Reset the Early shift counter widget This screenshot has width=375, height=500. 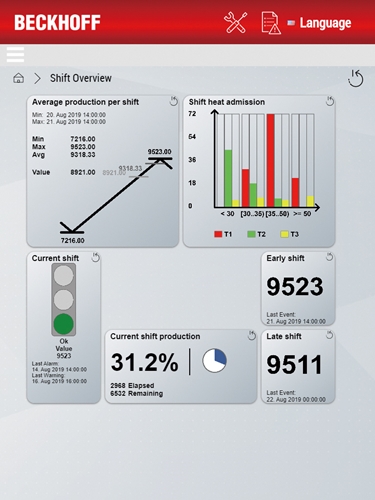[x=329, y=257]
